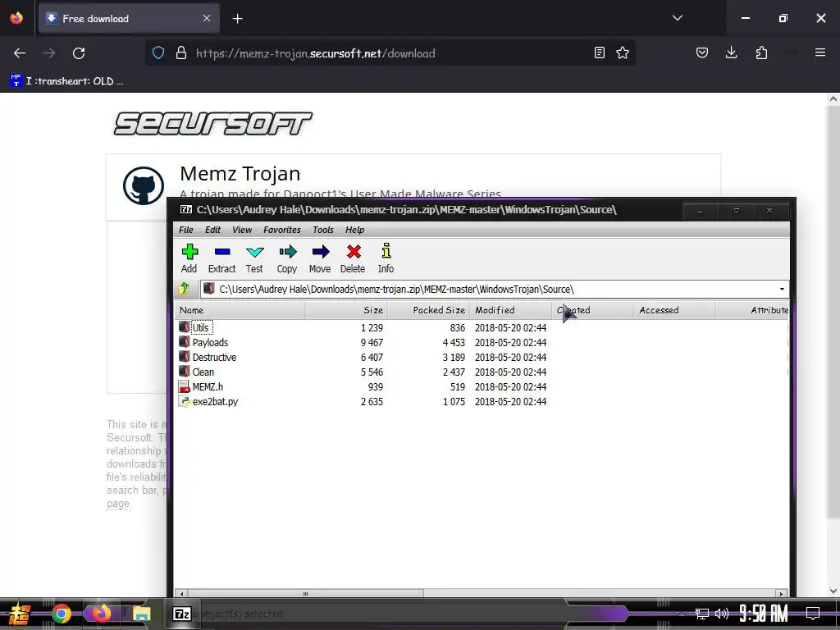Open the Help menu in 7-Zip
Screen dimensions: 840x630
[354, 230]
